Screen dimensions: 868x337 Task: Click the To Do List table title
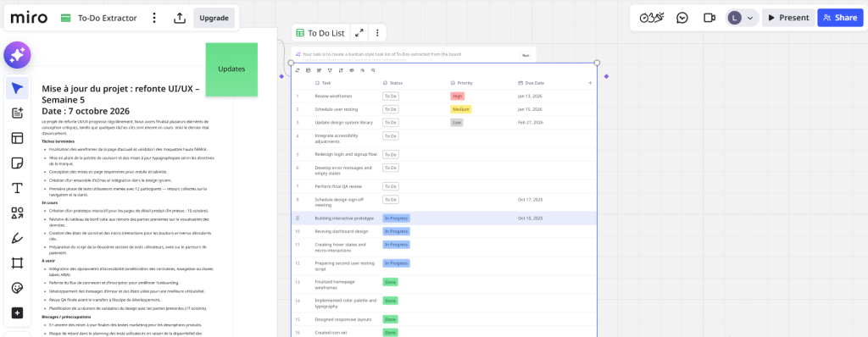pyautogui.click(x=326, y=33)
